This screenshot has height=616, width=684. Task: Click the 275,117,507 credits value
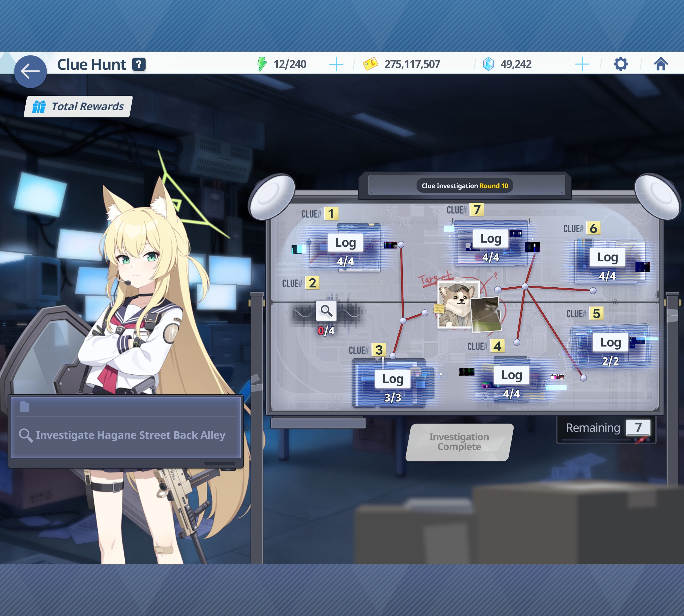click(x=412, y=64)
